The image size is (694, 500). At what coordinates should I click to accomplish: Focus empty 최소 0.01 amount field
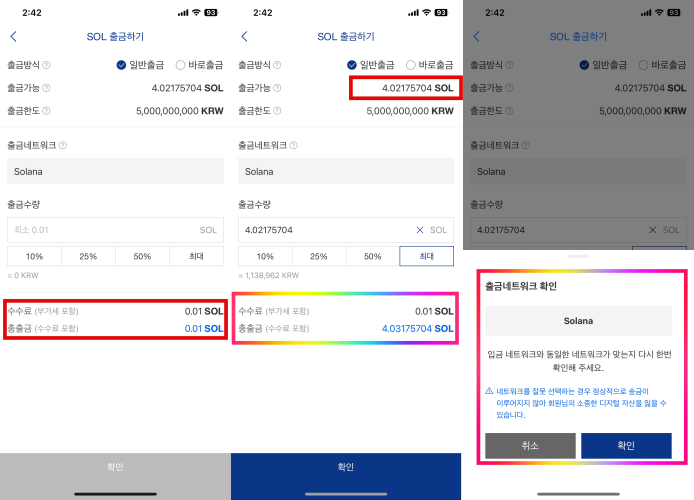(x=116, y=230)
